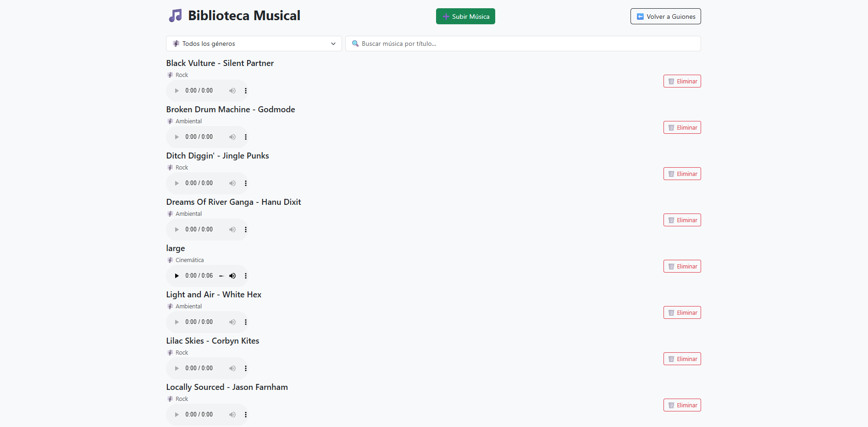Viewport: 868px width, 427px height.
Task: Click the 'Buscar música por título' search field
Action: pyautogui.click(x=523, y=44)
